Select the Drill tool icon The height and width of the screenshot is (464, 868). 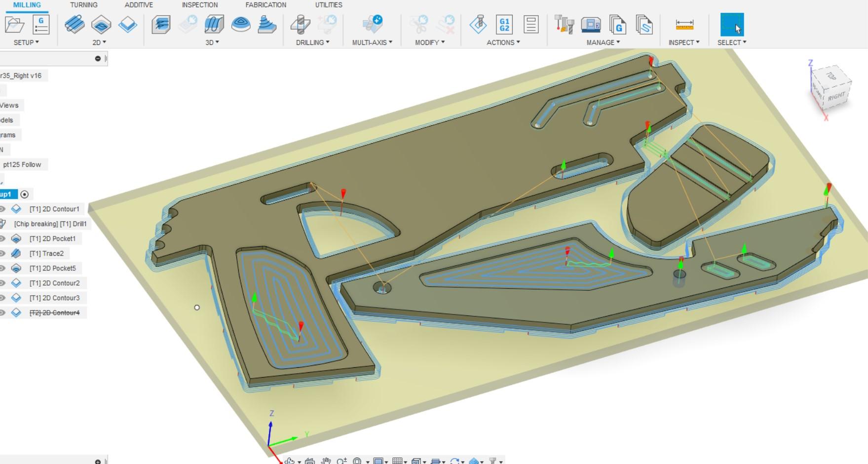pos(300,24)
